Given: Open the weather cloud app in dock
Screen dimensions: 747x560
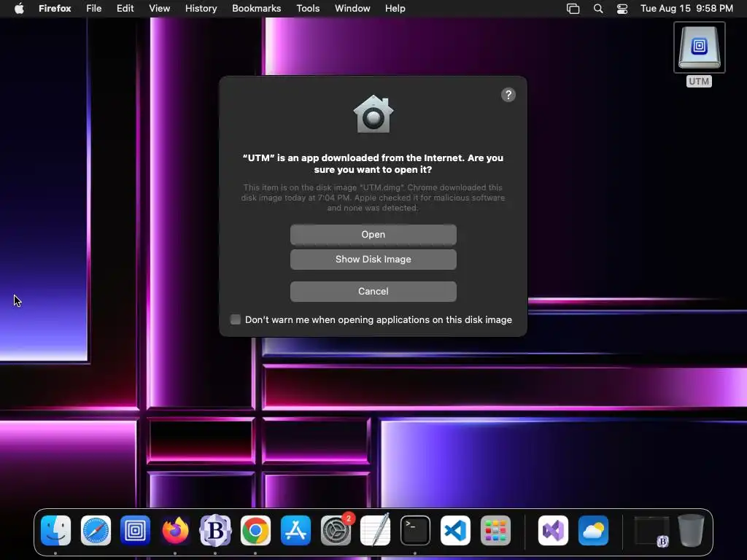Looking at the screenshot, I should (x=593, y=531).
